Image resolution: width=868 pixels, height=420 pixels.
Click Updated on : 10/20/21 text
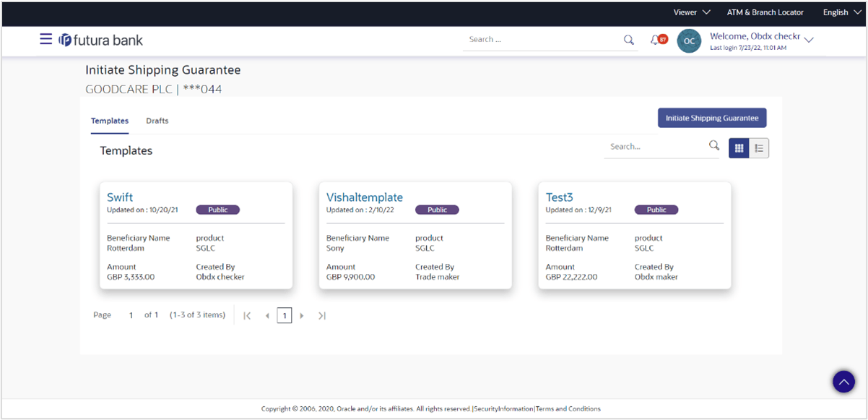(142, 210)
